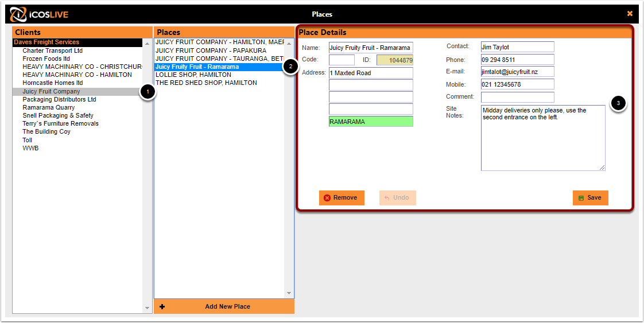Click into the Site Notes text area
644x323 pixels.
(x=543, y=138)
